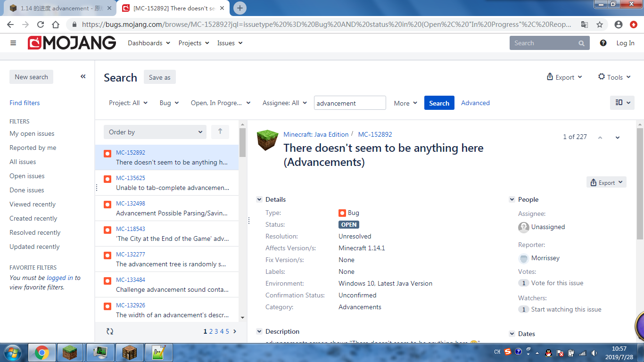Go to next issue with down arrow
Image resolution: width=644 pixels, height=362 pixels.
click(x=618, y=137)
